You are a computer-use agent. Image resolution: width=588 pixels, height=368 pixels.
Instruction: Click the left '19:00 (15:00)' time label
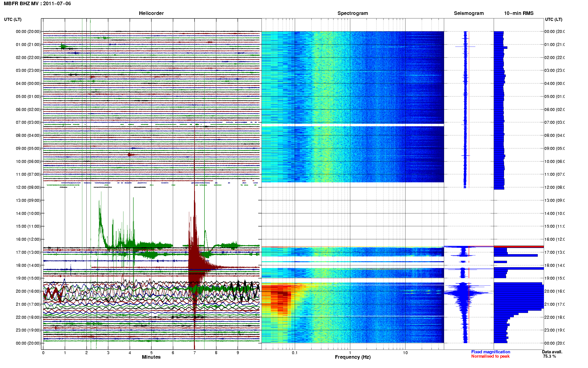coord(28,278)
